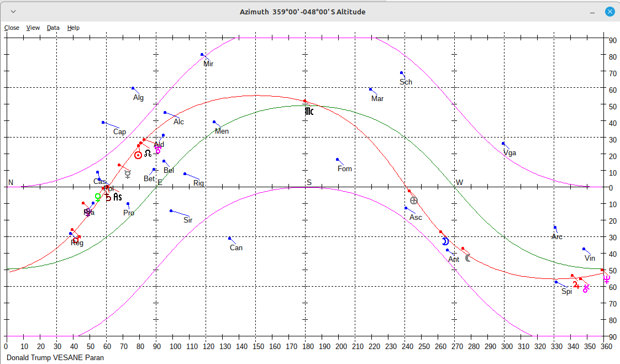Click the Vin star label

point(590,259)
